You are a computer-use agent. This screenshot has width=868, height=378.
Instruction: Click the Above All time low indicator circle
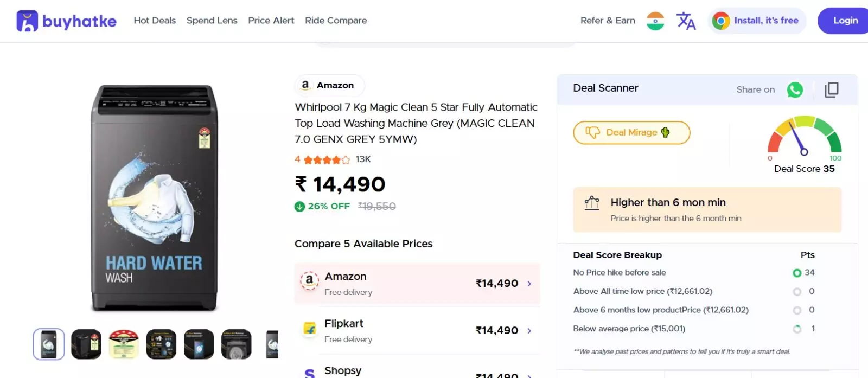point(797,292)
